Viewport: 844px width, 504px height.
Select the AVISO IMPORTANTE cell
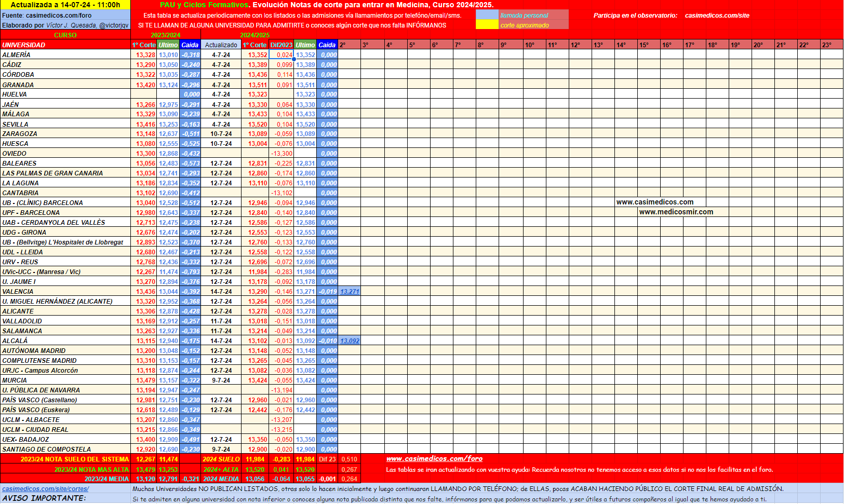pyautogui.click(x=65, y=498)
